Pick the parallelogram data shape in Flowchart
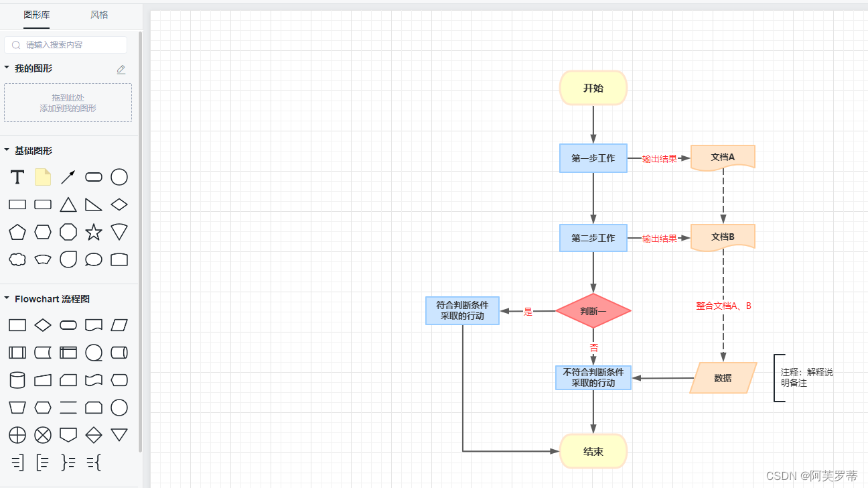868x488 pixels. pyautogui.click(x=119, y=325)
